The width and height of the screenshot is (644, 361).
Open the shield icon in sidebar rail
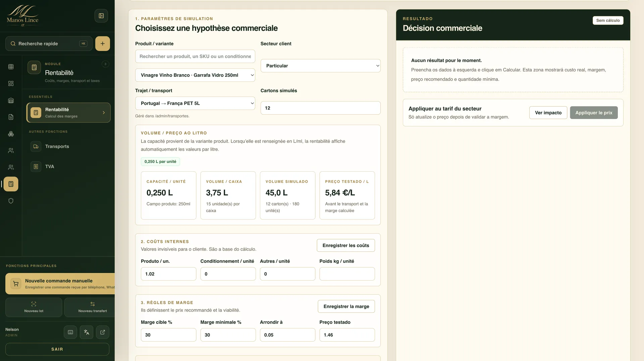pyautogui.click(x=11, y=201)
